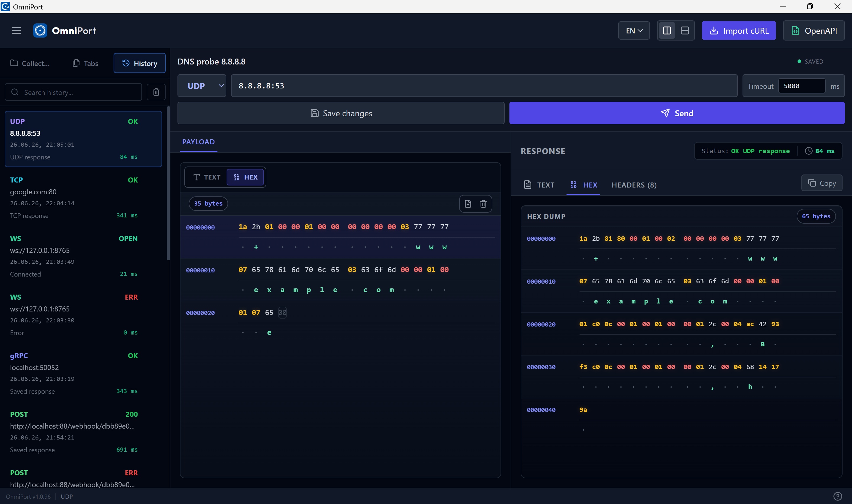This screenshot has height=504, width=852.
Task: Click the OmniPort logo icon
Action: click(x=40, y=30)
